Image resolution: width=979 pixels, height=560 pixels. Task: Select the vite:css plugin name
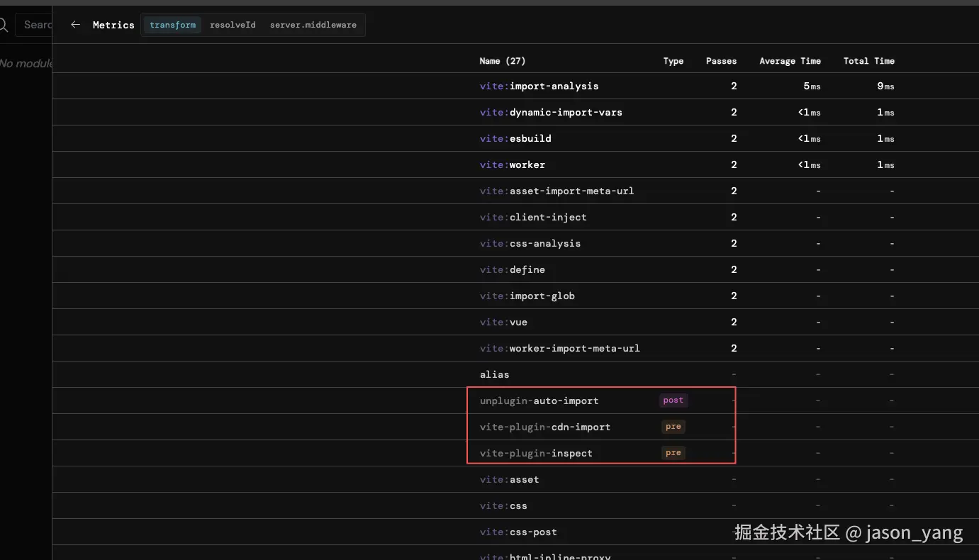(503, 505)
